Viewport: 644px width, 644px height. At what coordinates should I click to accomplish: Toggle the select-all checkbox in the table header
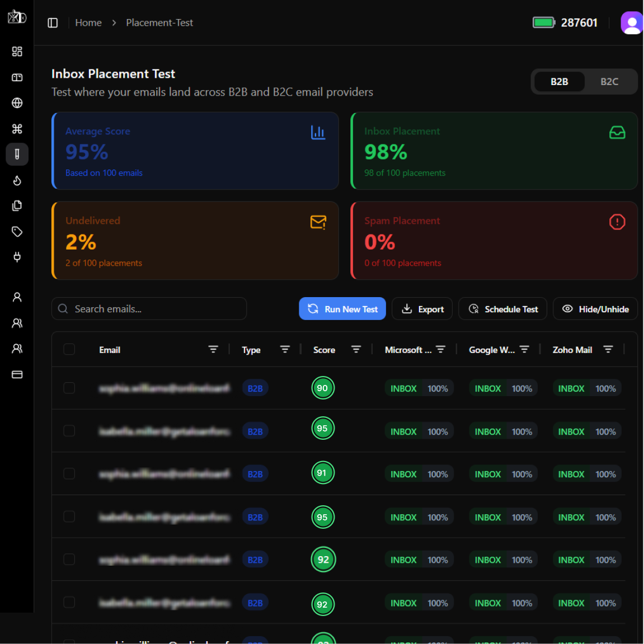tap(69, 349)
